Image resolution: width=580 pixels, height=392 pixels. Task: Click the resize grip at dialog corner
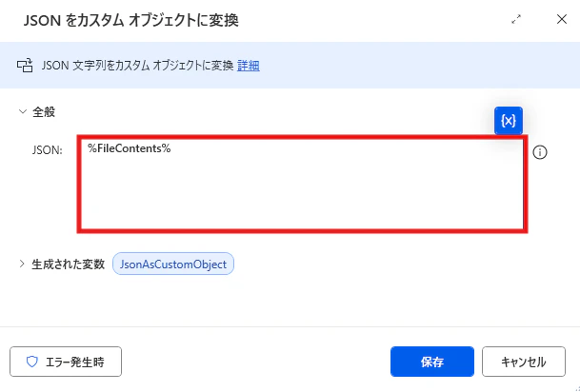click(x=576, y=389)
